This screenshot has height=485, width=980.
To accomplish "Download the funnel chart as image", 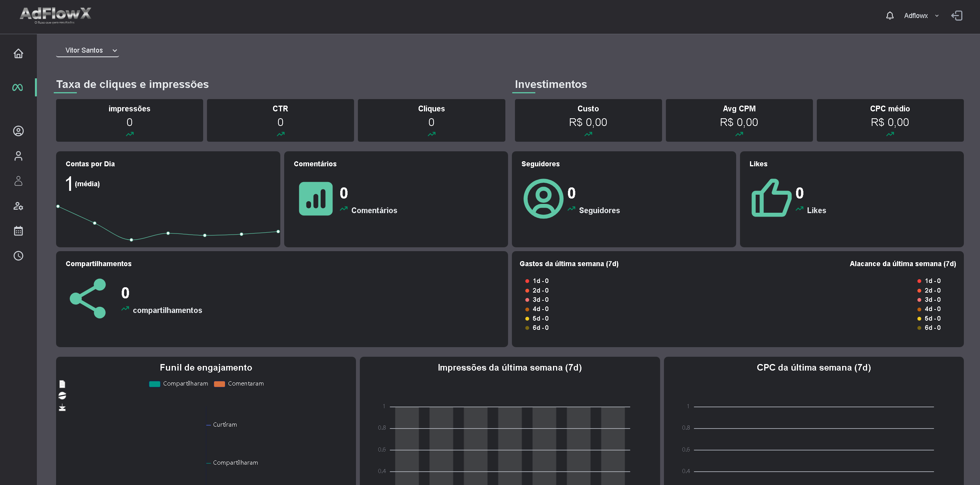I will (62, 407).
